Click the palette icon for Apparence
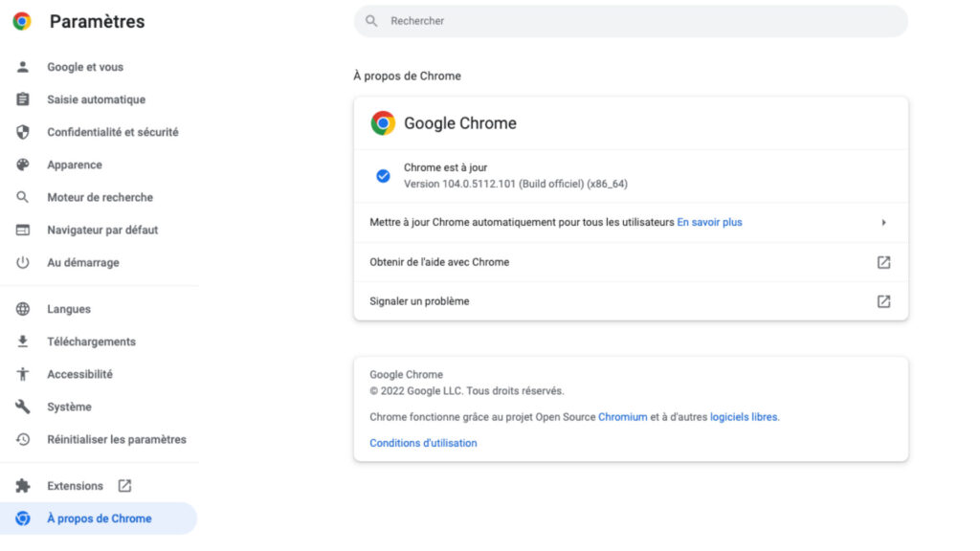 tap(23, 165)
